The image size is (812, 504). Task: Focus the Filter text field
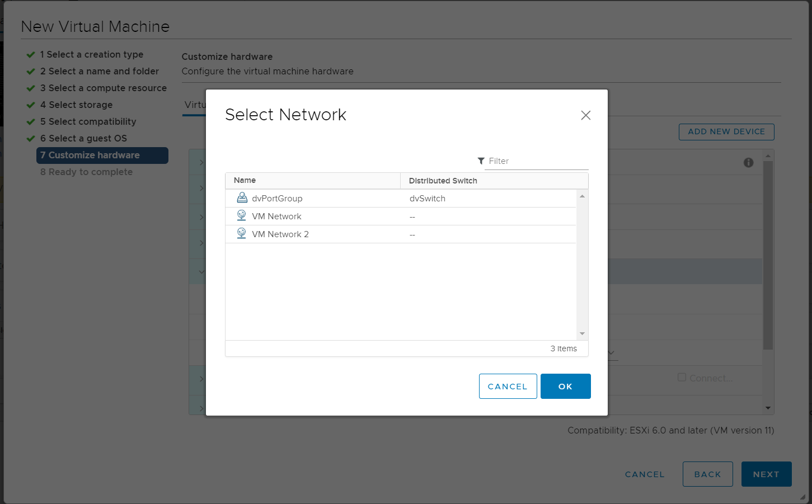(x=537, y=161)
